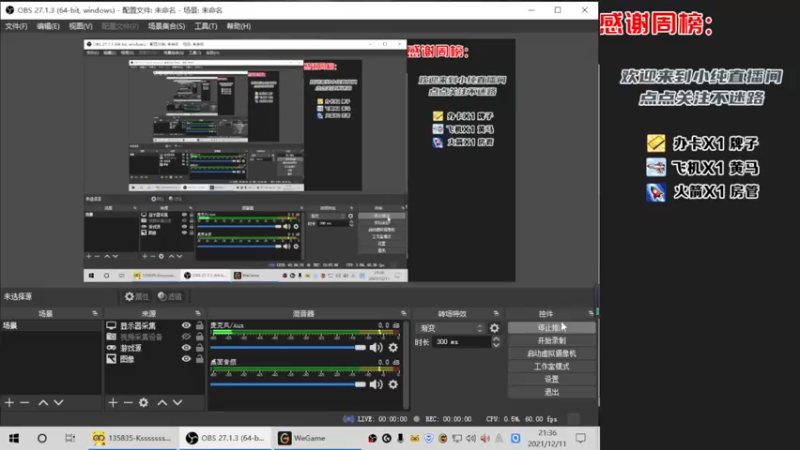800x450 pixels.
Task: Pop out the 来源 dock panel
Action: click(x=198, y=313)
